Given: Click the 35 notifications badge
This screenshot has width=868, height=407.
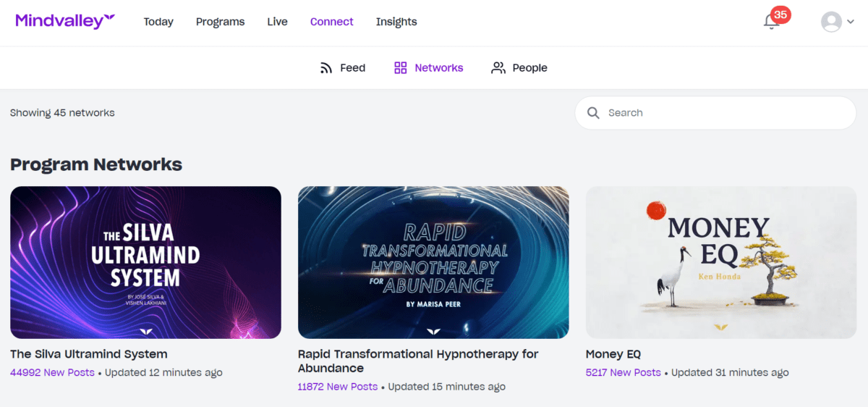Looking at the screenshot, I should tap(780, 14).
